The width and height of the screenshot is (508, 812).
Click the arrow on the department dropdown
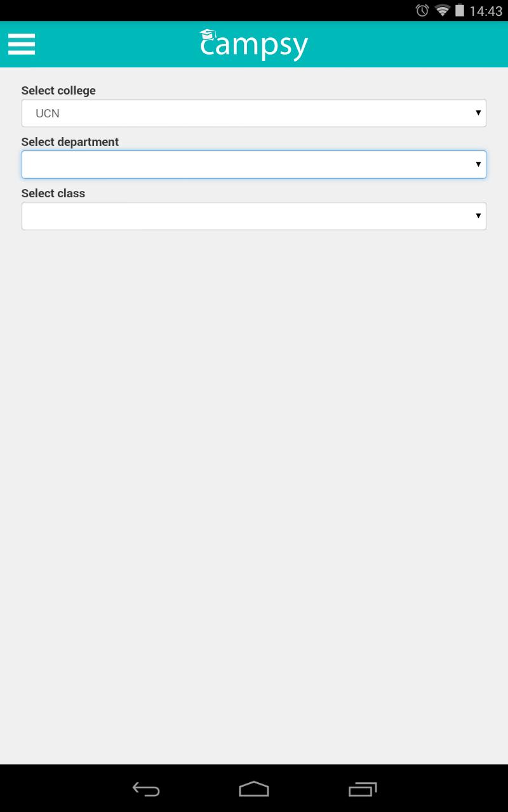478,164
